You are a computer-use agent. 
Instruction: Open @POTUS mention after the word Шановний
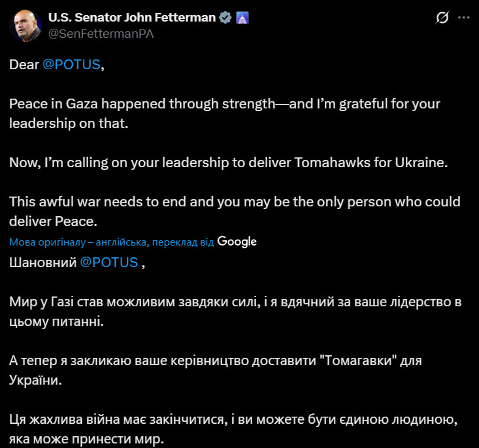tap(108, 263)
